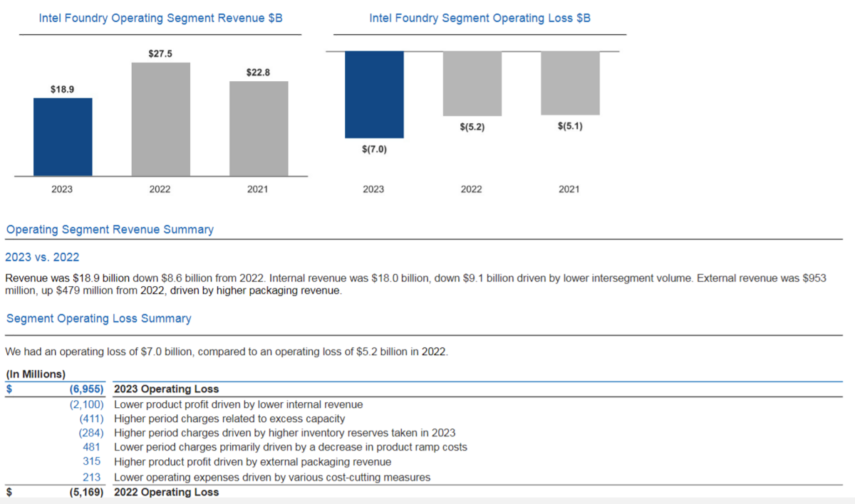Viewport: 855px width, 504px height.
Task: Click the '2023' axis label in the operating loss chart
Action: pyautogui.click(x=373, y=189)
